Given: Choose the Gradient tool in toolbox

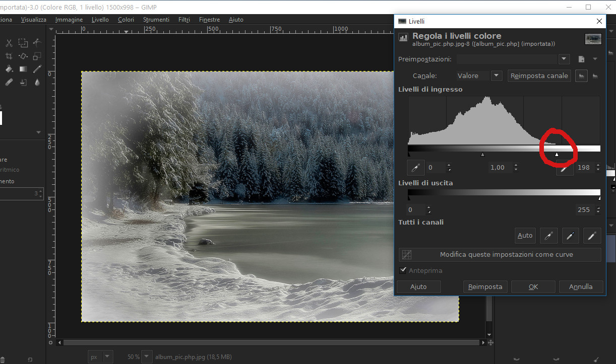Looking at the screenshot, I should point(23,69).
